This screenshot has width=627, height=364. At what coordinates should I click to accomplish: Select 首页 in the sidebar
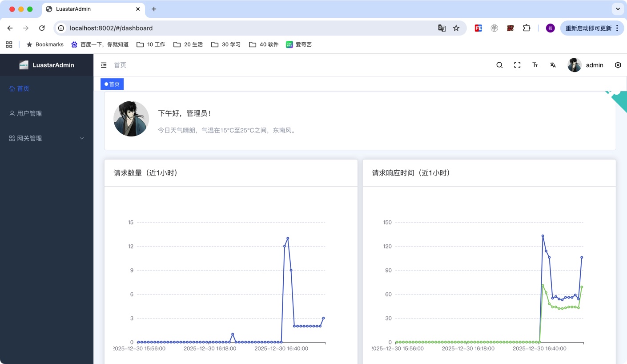(x=47, y=88)
